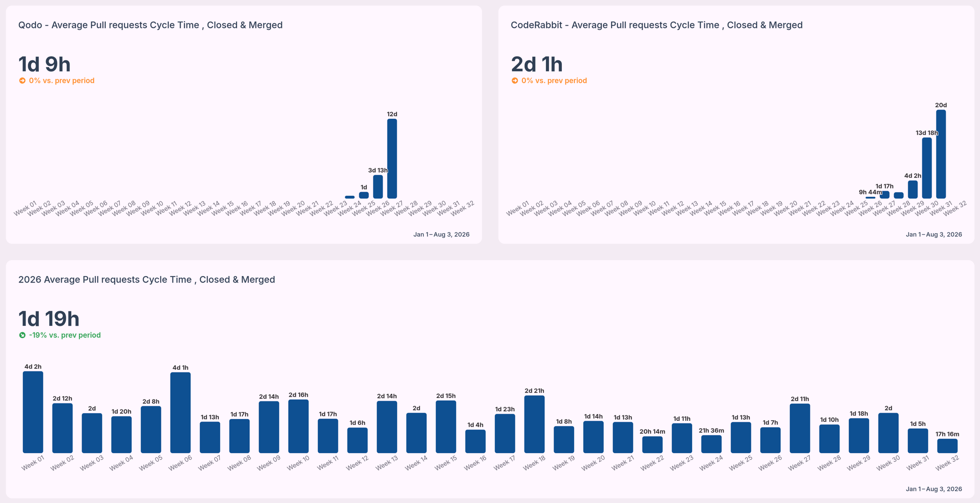
Task: Select the Week 05 bar in 2026 chart
Action: (151, 430)
